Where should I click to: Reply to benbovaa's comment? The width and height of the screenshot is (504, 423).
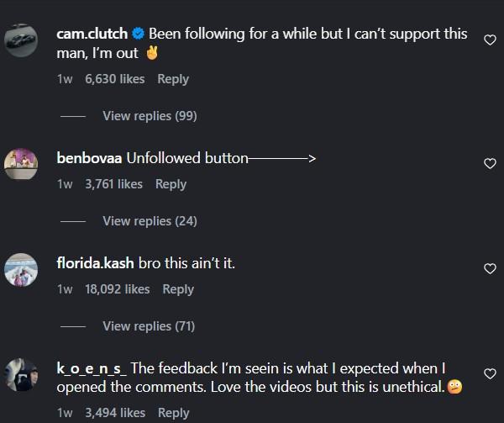point(171,184)
